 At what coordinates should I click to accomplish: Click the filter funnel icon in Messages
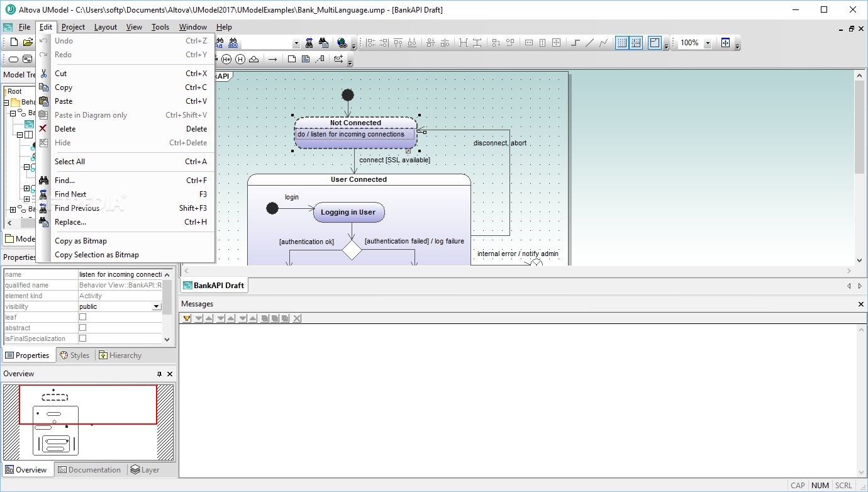click(187, 318)
